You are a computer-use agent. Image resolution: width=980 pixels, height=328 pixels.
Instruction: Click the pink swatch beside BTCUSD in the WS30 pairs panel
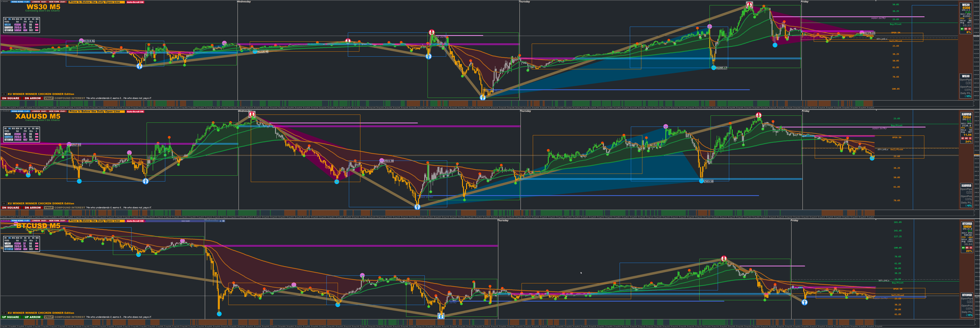(37, 30)
